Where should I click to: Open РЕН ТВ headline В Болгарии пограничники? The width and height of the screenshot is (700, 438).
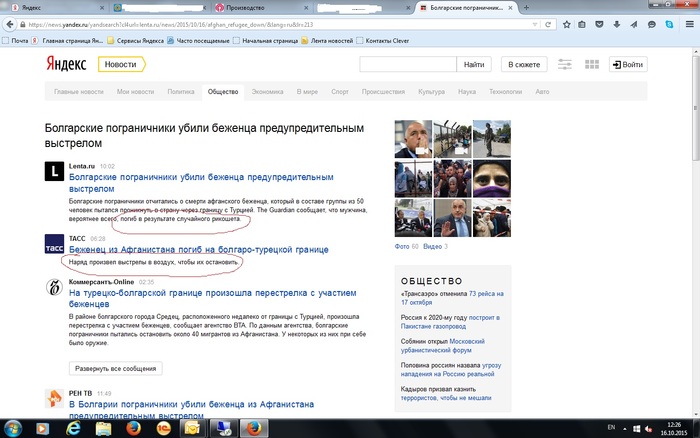(x=191, y=409)
